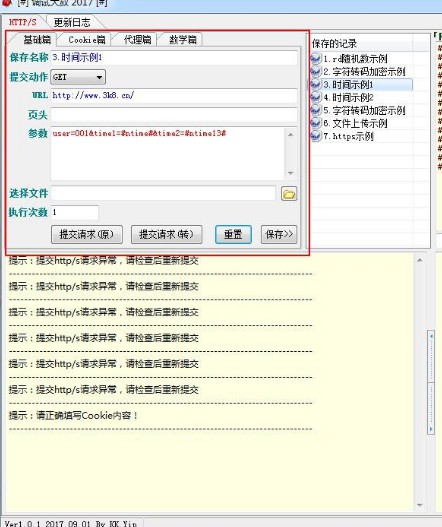Click down arrow of log output scrollbar

(419, 505)
